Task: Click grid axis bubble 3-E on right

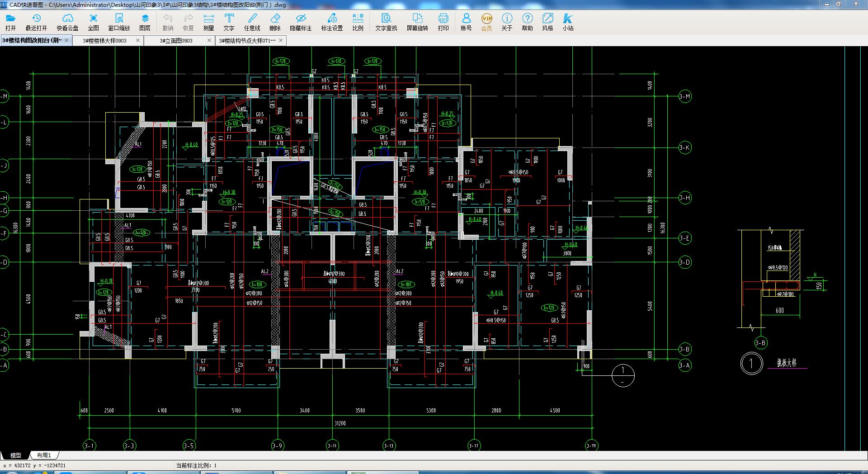Action: click(685, 238)
